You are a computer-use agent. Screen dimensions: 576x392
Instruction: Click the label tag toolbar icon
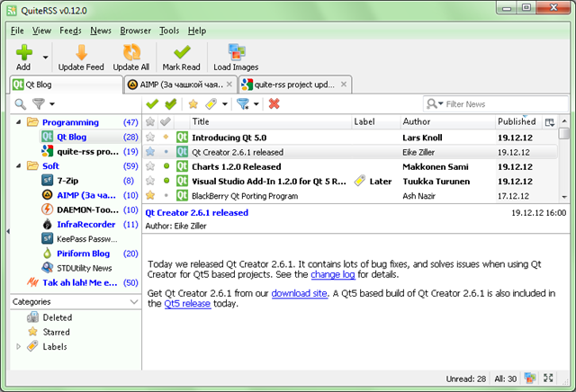tap(211, 104)
